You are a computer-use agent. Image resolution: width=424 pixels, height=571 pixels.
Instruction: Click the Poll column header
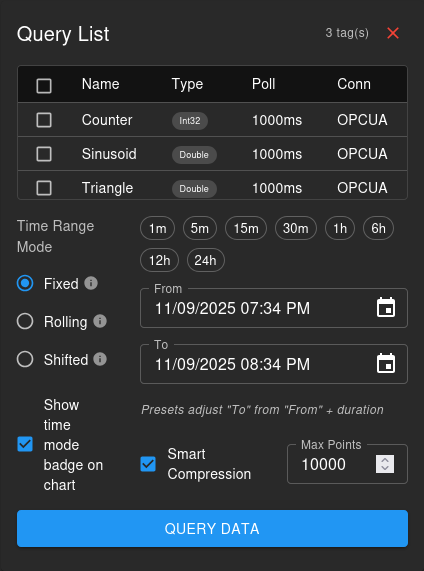pyautogui.click(x=263, y=84)
